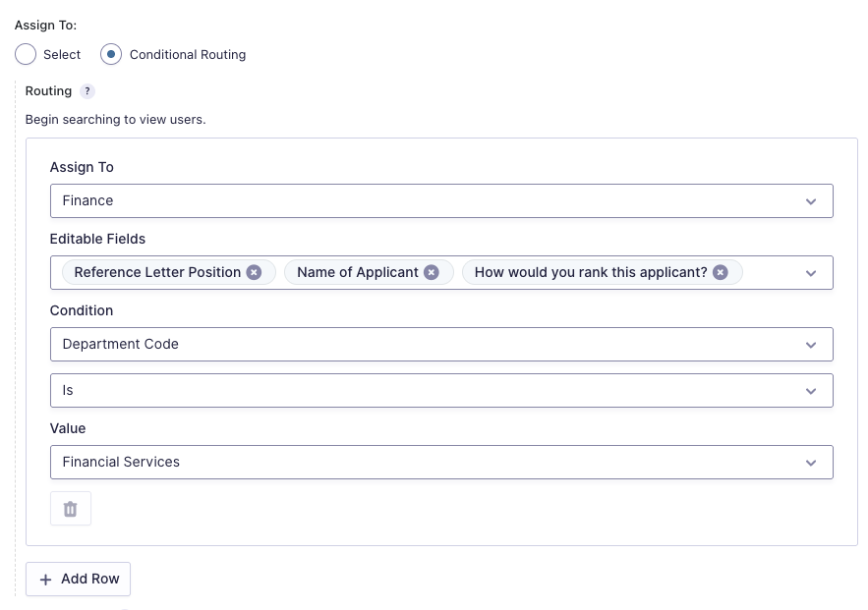The image size is (868, 610).
Task: Choose the Conditional Routing radio button
Action: 112,55
